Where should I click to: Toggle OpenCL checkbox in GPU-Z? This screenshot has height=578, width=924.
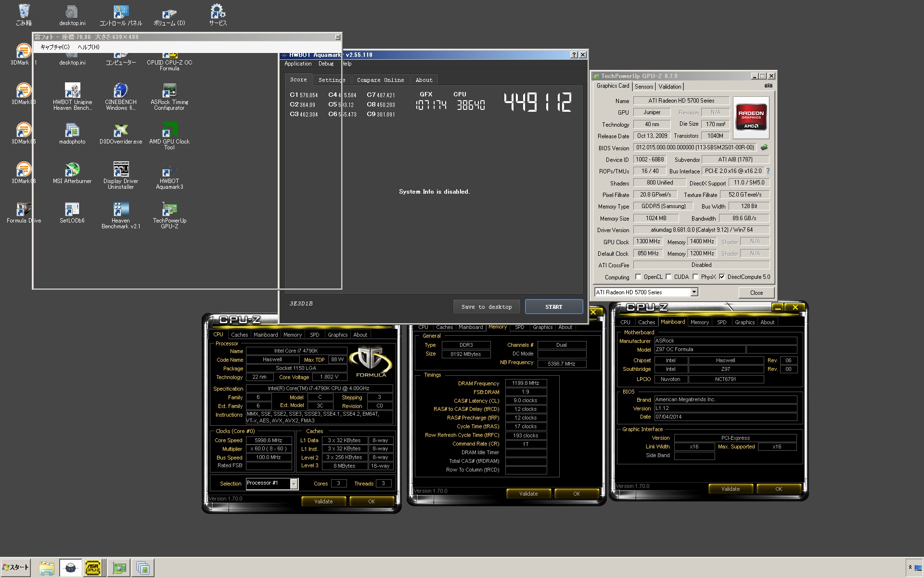coord(638,277)
